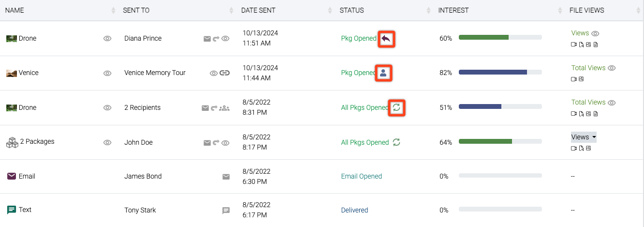Click the reply arrow icon in Diana Prince row

coord(386,39)
